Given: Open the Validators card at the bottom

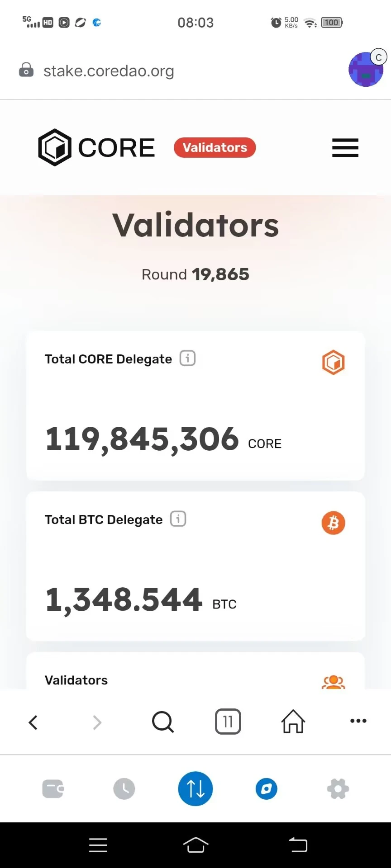Looking at the screenshot, I should [195, 670].
